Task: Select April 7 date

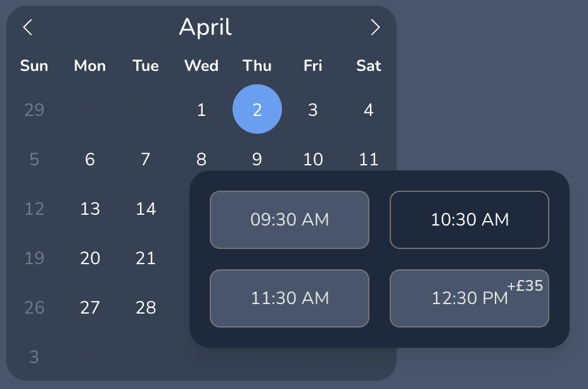Action: (146, 159)
